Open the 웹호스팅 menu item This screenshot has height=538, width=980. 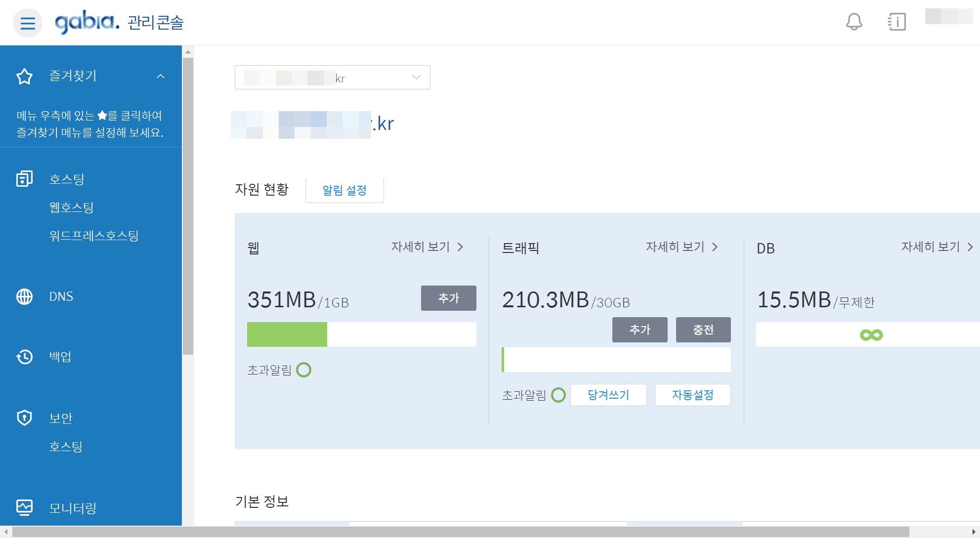click(72, 207)
